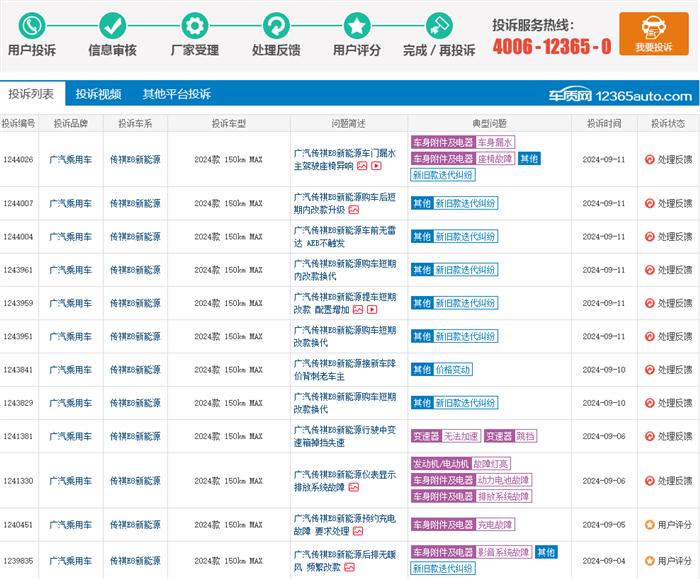Click the 处理反馈 refresh step icon
The image size is (700, 579).
(x=276, y=25)
